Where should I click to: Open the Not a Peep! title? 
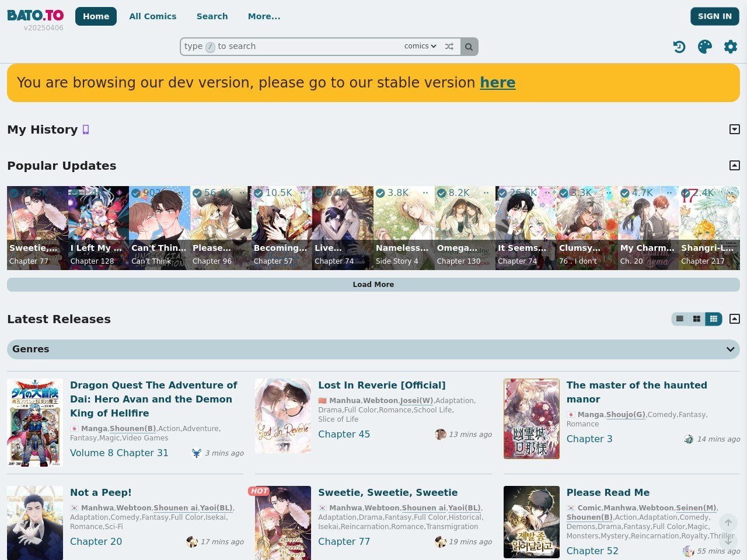[101, 492]
